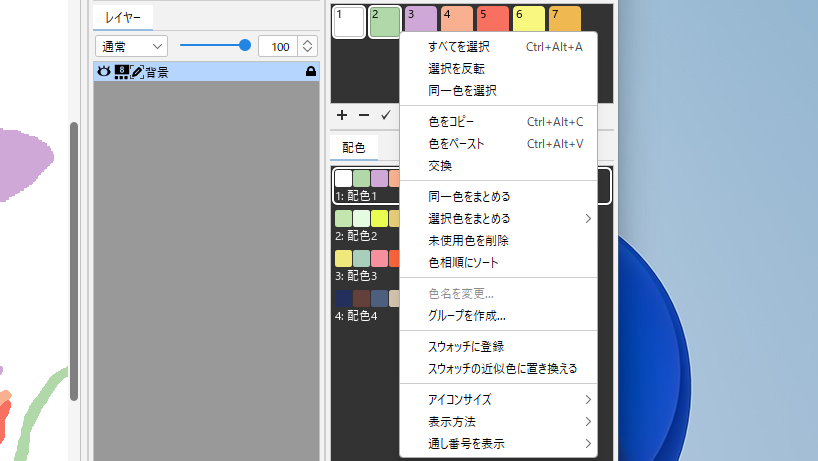The width and height of the screenshot is (818, 461).
Task: Switch to the 配色 tab
Action: 354,147
